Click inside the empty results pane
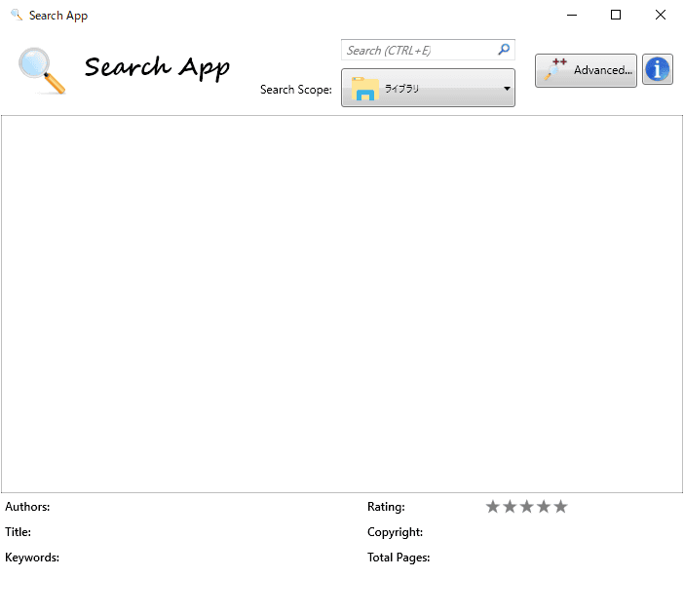The width and height of the screenshot is (684, 616). coord(341,302)
